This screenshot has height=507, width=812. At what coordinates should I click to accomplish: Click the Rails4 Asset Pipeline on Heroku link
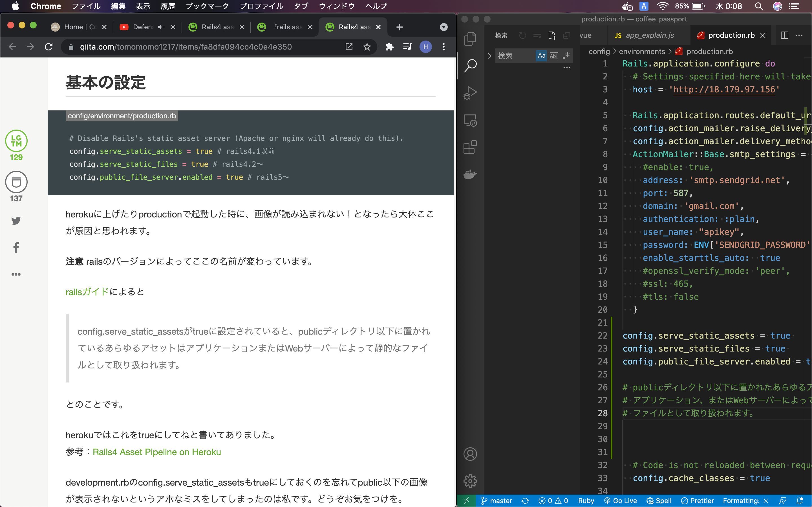click(x=156, y=452)
